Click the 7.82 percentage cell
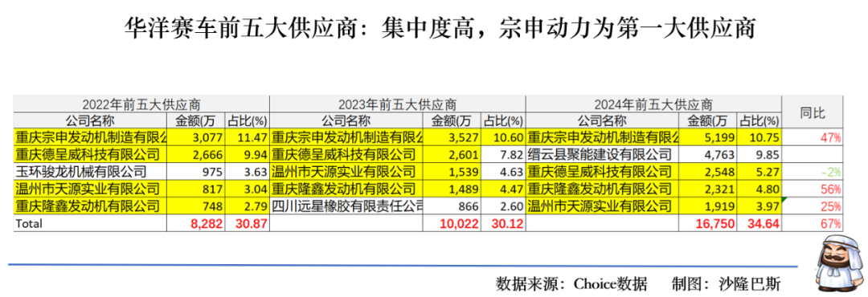This screenshot has width=868, height=297. point(503,154)
